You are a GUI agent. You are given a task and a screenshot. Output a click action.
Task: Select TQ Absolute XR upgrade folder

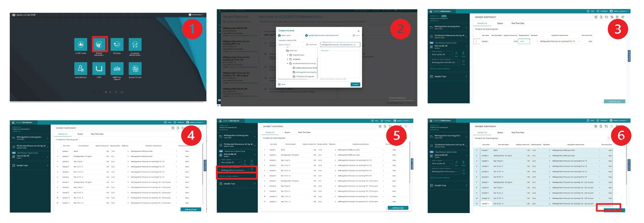(x=304, y=77)
